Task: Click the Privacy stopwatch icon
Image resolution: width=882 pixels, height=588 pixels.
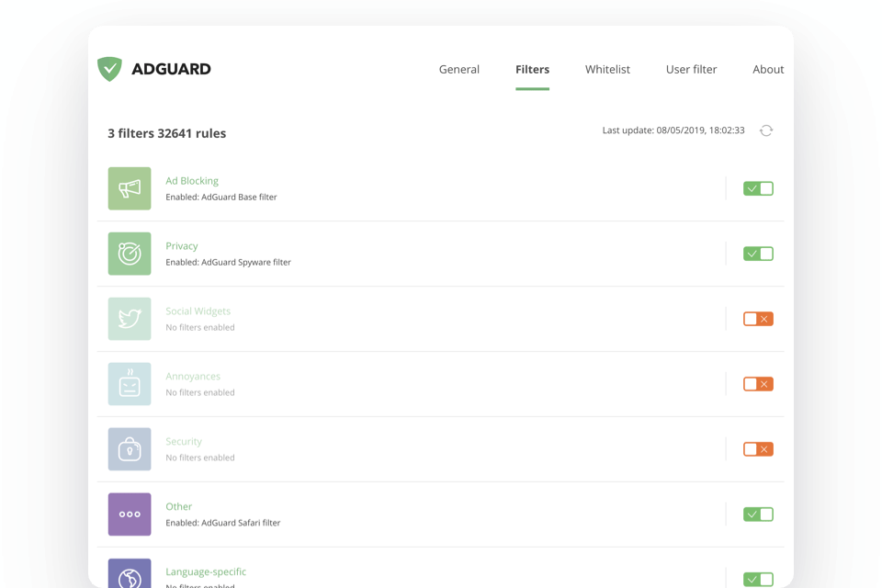Action: coord(130,254)
